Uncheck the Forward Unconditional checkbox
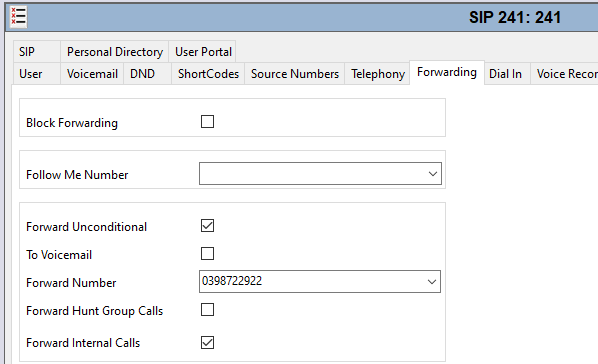This screenshot has width=598, height=364. pyautogui.click(x=207, y=225)
